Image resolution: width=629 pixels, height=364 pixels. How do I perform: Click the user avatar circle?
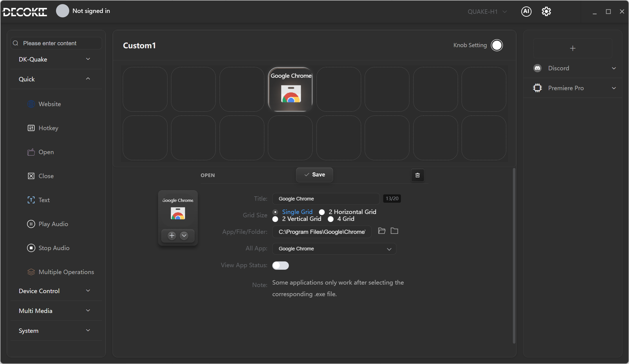click(63, 11)
